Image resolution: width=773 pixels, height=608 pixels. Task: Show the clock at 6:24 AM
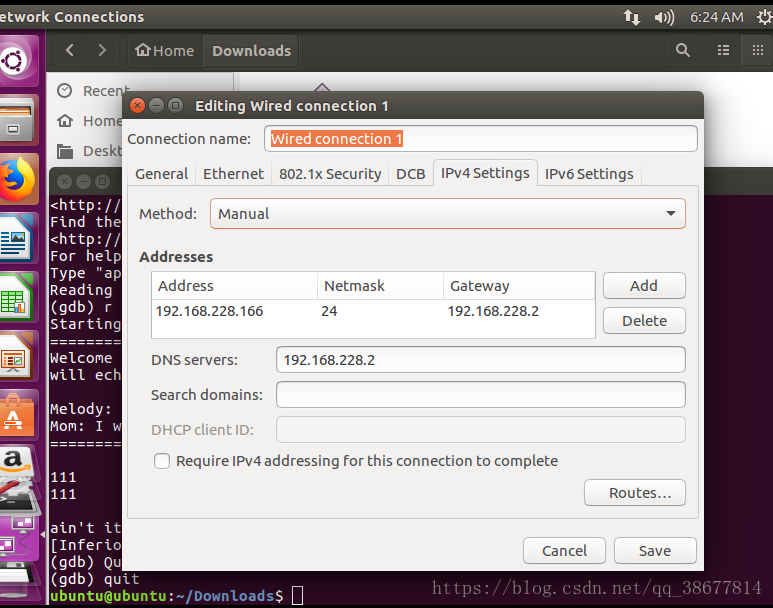click(x=716, y=18)
